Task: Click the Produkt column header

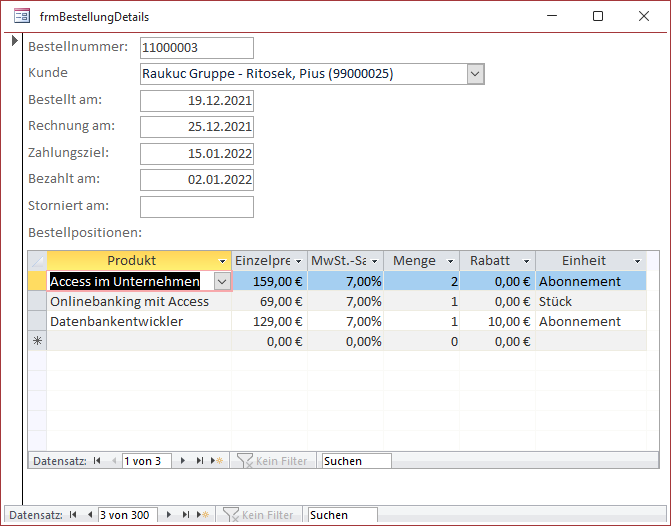Action: coord(130,261)
